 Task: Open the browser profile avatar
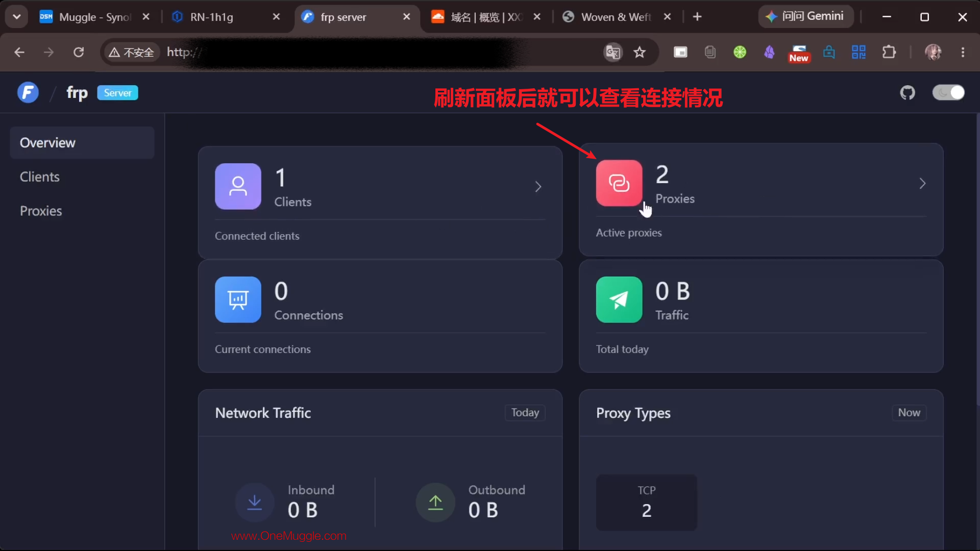tap(933, 52)
